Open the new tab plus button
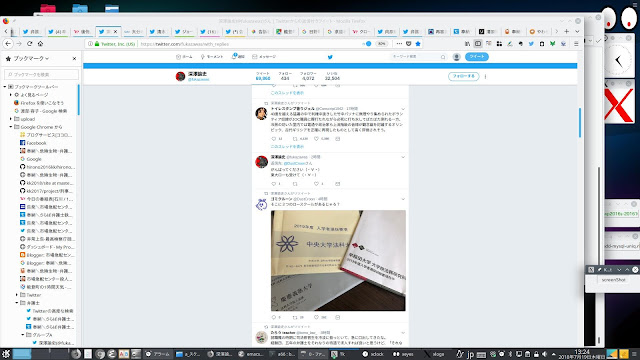 pyautogui.click(x=567, y=31)
